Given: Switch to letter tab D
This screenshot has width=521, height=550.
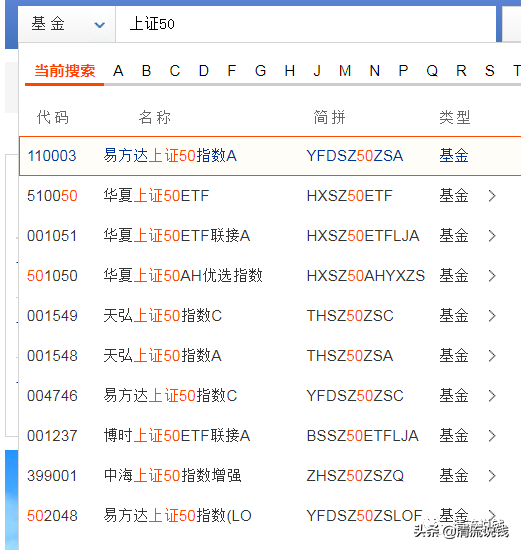Looking at the screenshot, I should (x=203, y=71).
